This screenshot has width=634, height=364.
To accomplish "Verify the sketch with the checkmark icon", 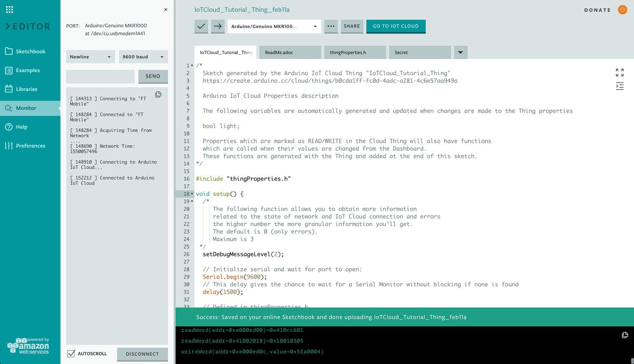I will click(x=201, y=26).
